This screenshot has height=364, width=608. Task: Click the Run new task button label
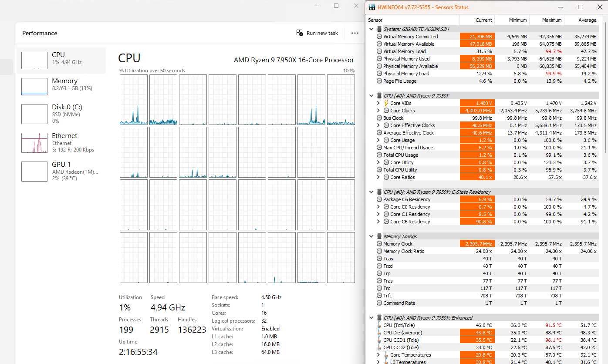tap(322, 33)
